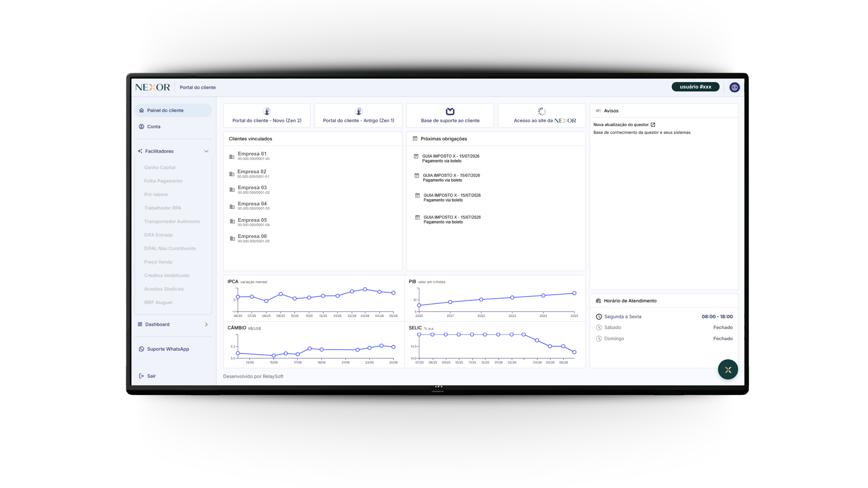Select DIFAL Não Contribuinte
Viewport: 868px width, 488px height.
[170, 248]
